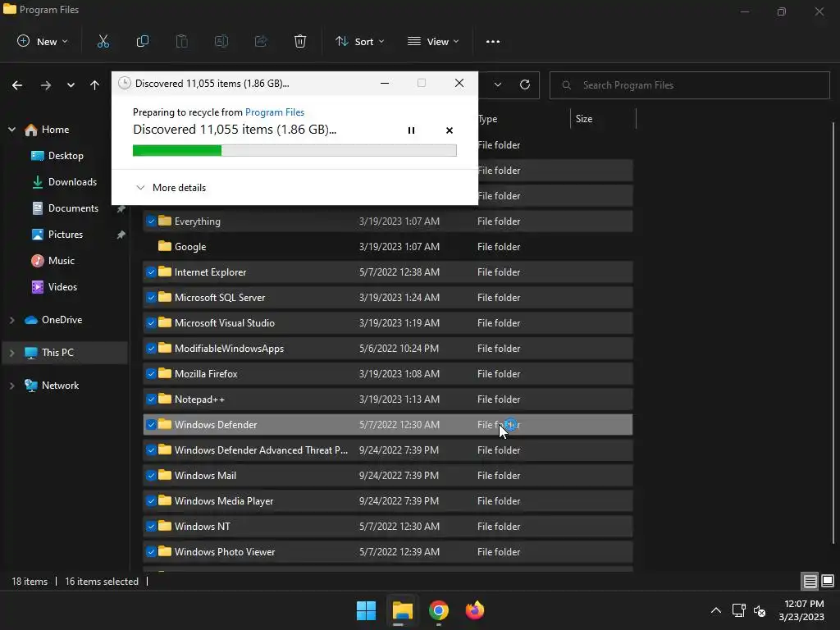
Task: Open address bar history dropdown
Action: tap(498, 84)
